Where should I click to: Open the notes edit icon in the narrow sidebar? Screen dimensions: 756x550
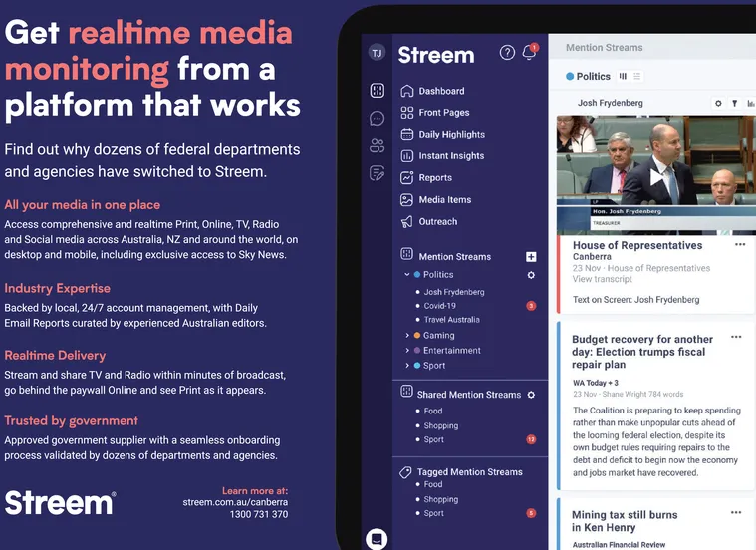378,173
